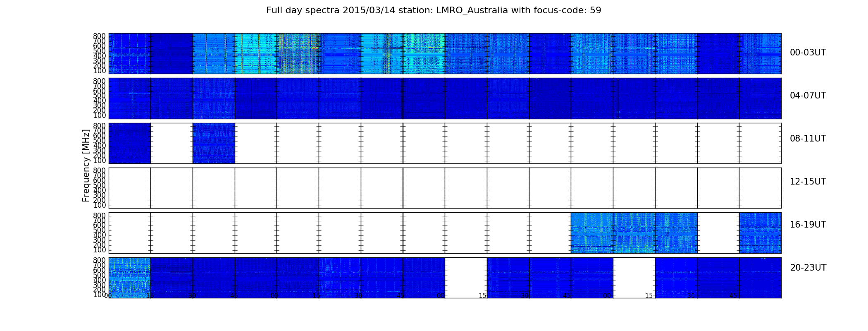Screen dimensions: 868x331
Task: Open the last spectrum panel in 00-03UT row
Action: [760, 53]
